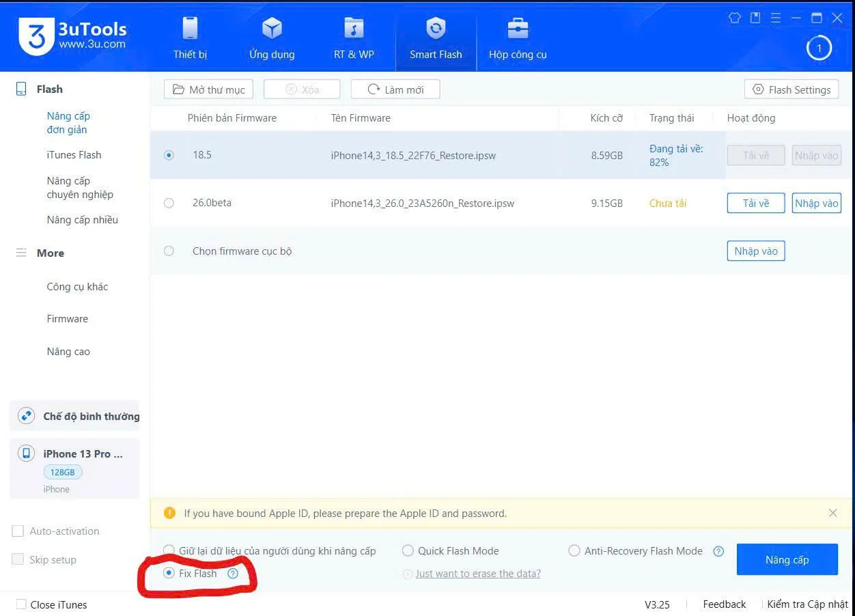Viewport: 855px width, 616px height.
Task: Click the Just want to erase the data link
Action: [478, 574]
